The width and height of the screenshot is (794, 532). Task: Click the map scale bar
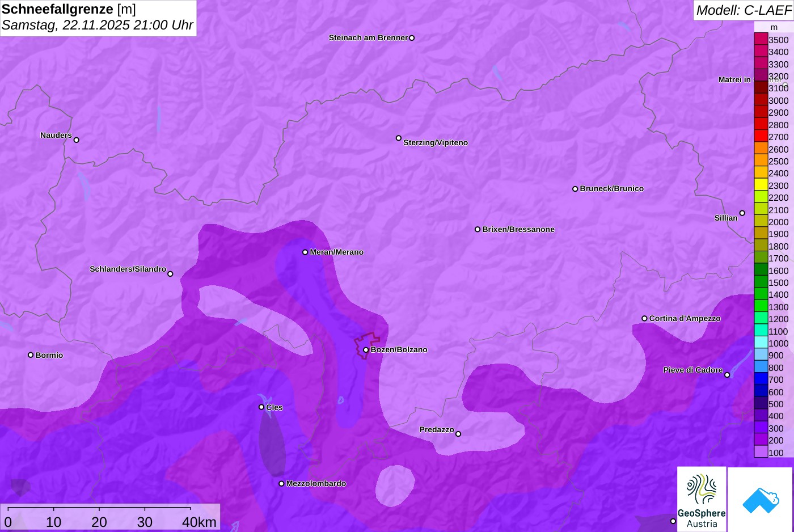[99, 509]
